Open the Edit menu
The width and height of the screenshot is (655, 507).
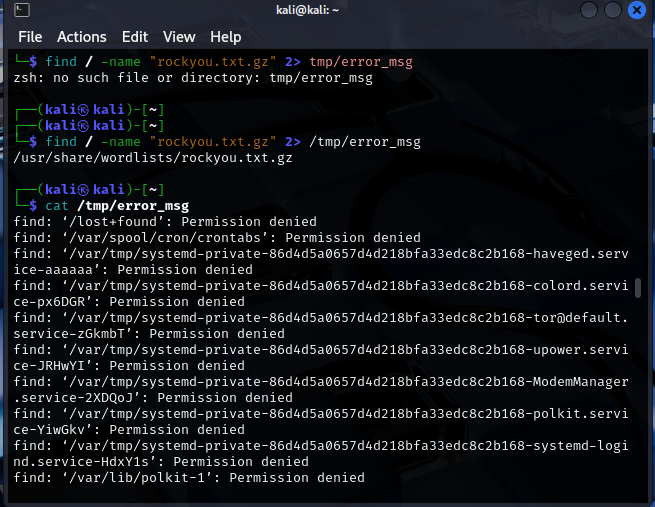coord(135,37)
